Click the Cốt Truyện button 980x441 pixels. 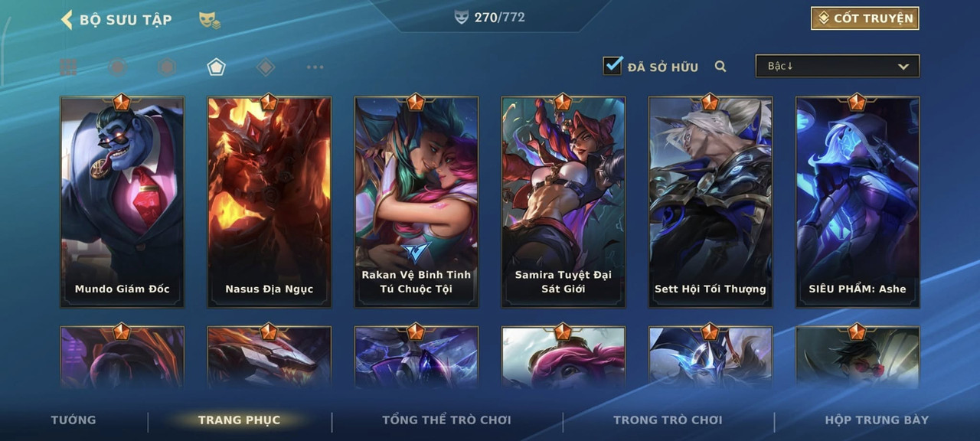pos(865,18)
